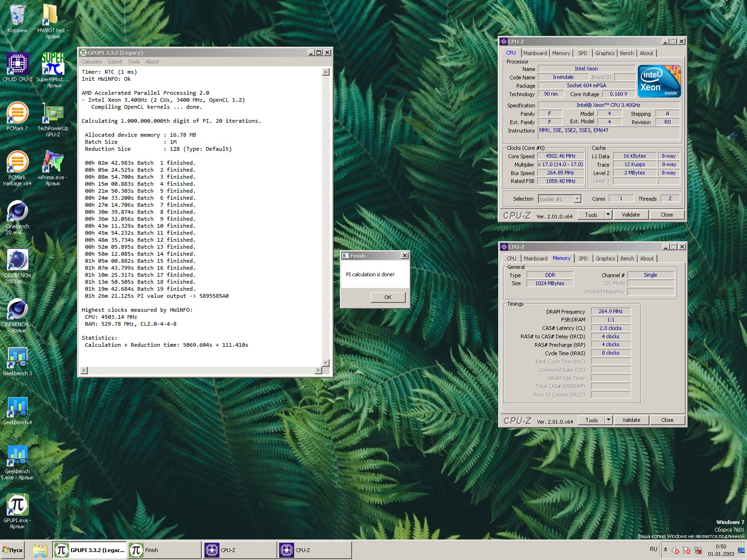Image resolution: width=747 pixels, height=560 pixels.
Task: Launch the Geekbench 5.exe shortcut
Action: 17,462
